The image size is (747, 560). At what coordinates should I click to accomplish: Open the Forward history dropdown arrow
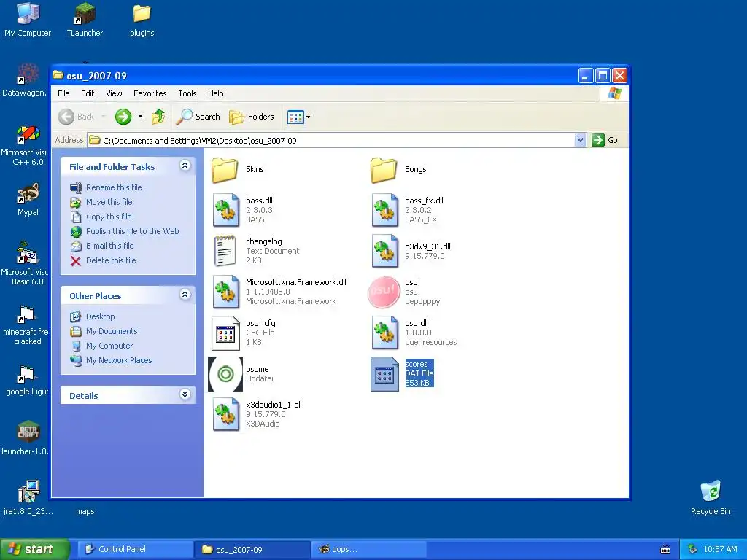pos(140,117)
